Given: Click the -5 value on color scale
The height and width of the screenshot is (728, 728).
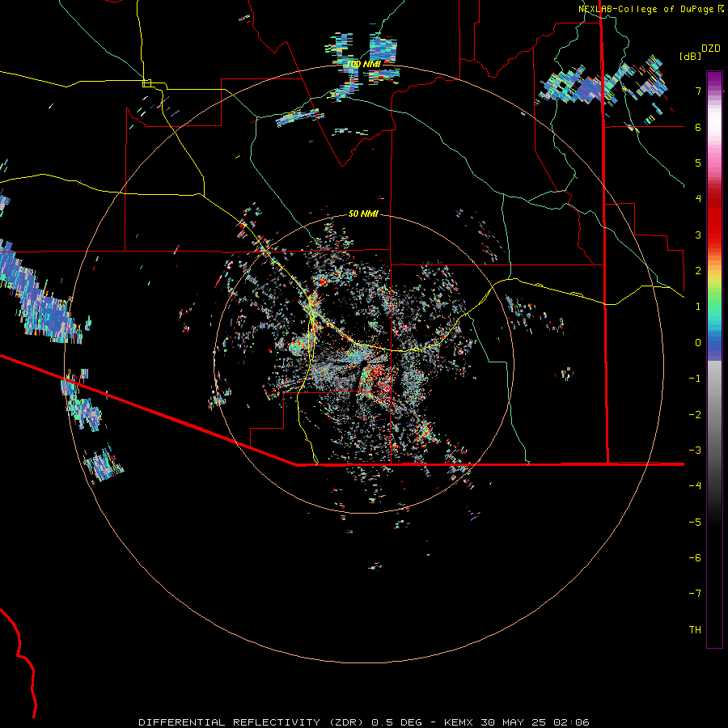Looking at the screenshot, I should point(695,523).
